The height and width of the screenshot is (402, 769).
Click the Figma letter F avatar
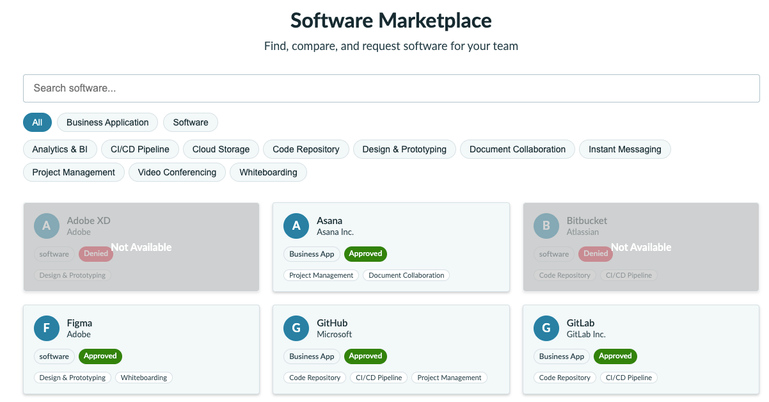pos(47,328)
